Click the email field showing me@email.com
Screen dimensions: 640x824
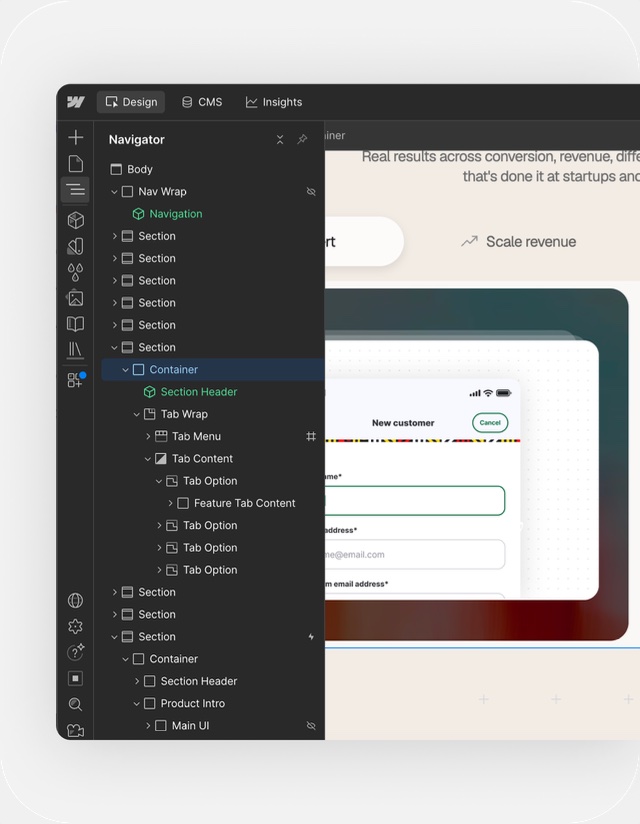[415, 554]
